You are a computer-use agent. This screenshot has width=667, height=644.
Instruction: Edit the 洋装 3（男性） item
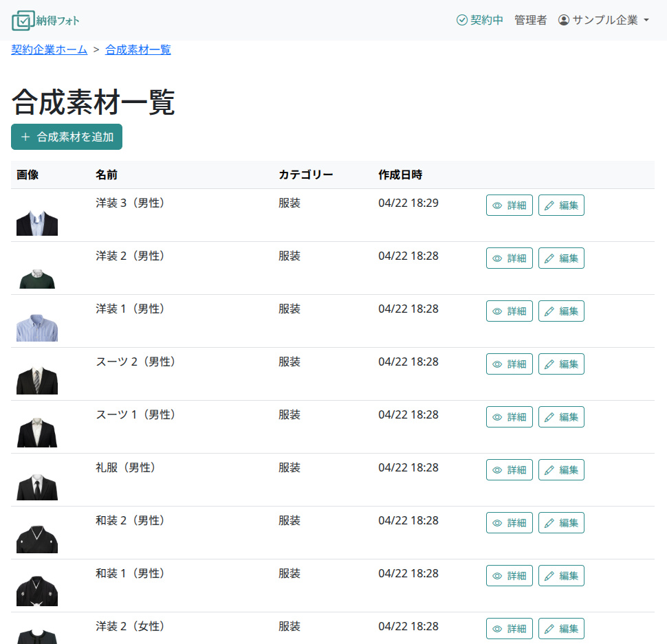point(561,206)
